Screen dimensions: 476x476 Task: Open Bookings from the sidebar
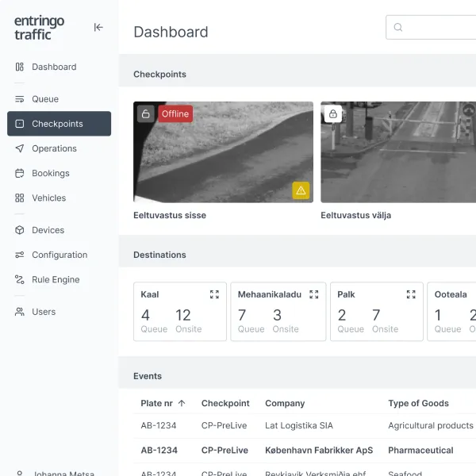51,173
